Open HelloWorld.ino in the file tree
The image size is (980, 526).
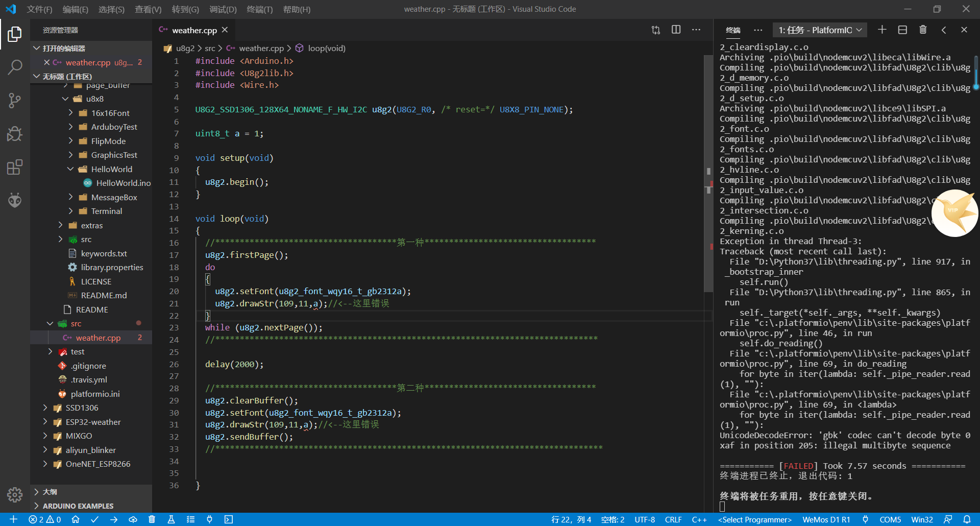tap(123, 183)
